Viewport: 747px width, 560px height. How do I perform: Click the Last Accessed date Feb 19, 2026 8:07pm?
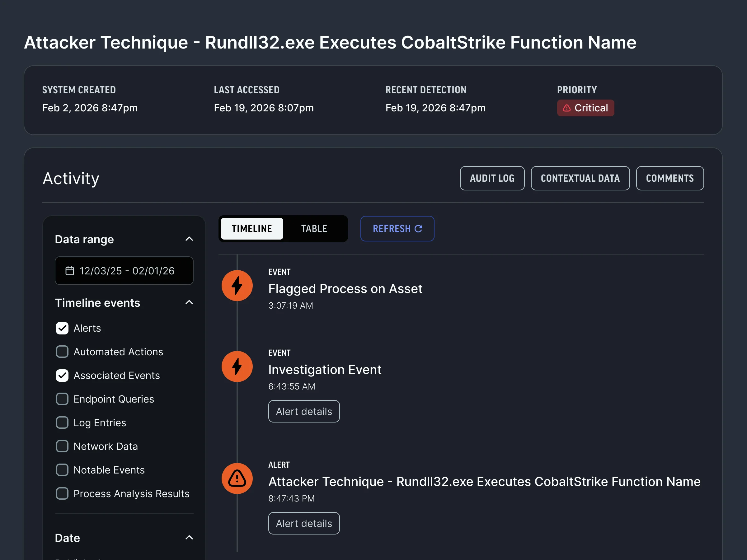[x=264, y=108]
